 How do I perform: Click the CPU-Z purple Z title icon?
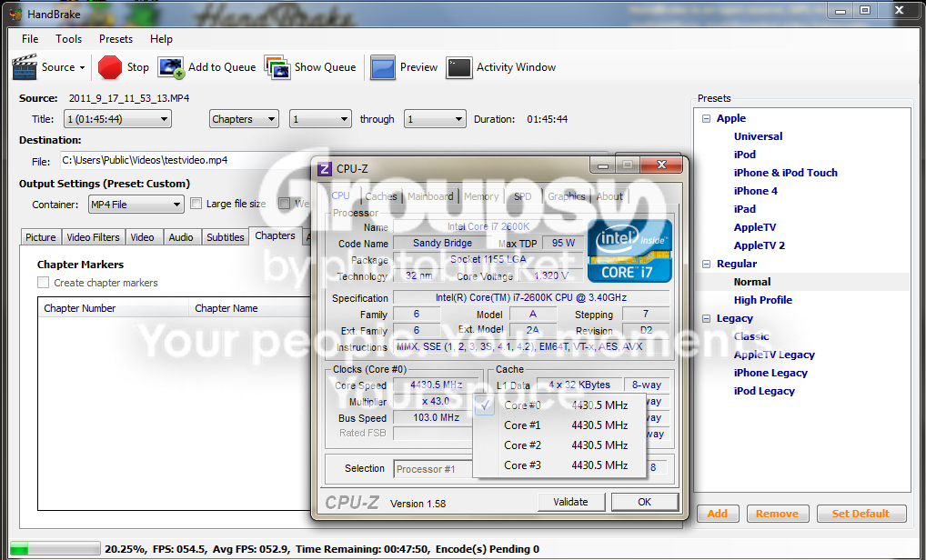pyautogui.click(x=324, y=169)
